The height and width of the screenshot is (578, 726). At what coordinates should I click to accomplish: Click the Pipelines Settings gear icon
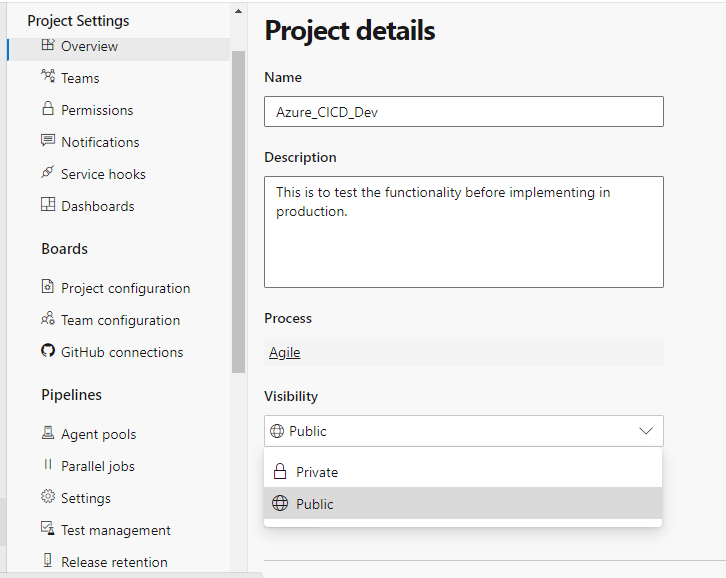(x=48, y=496)
